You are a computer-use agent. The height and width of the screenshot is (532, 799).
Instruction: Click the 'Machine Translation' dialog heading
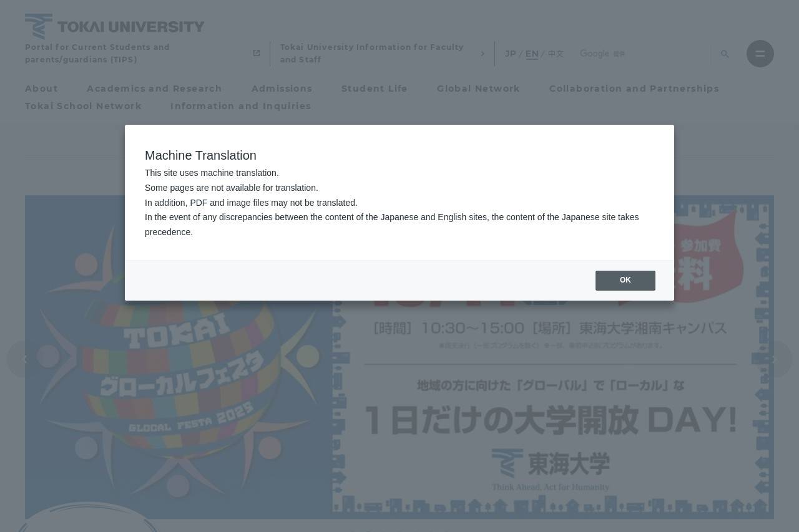200,155
